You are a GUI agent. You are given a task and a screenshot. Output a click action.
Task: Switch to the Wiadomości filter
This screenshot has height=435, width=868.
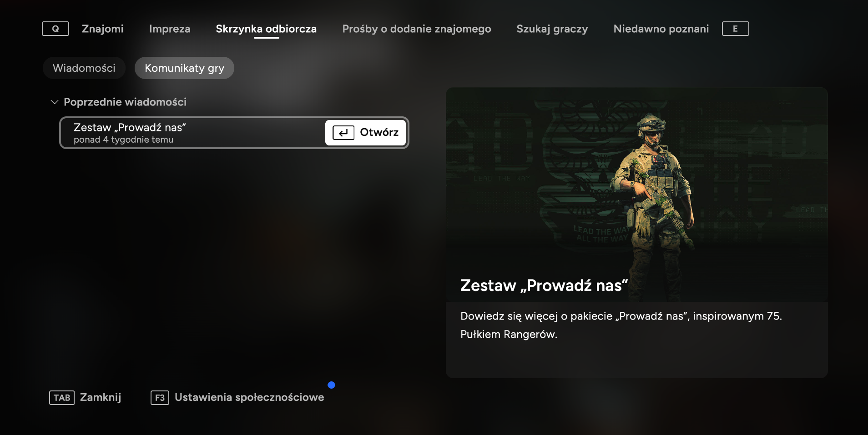pos(84,68)
